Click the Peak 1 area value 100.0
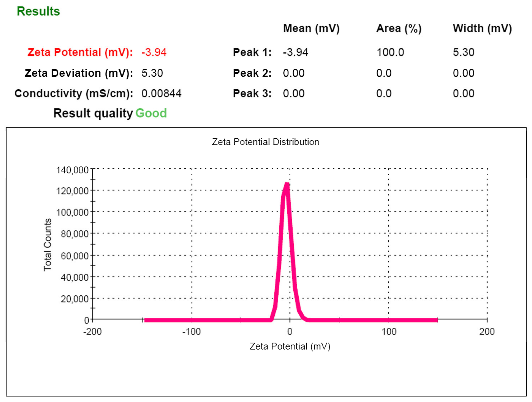 (390, 52)
